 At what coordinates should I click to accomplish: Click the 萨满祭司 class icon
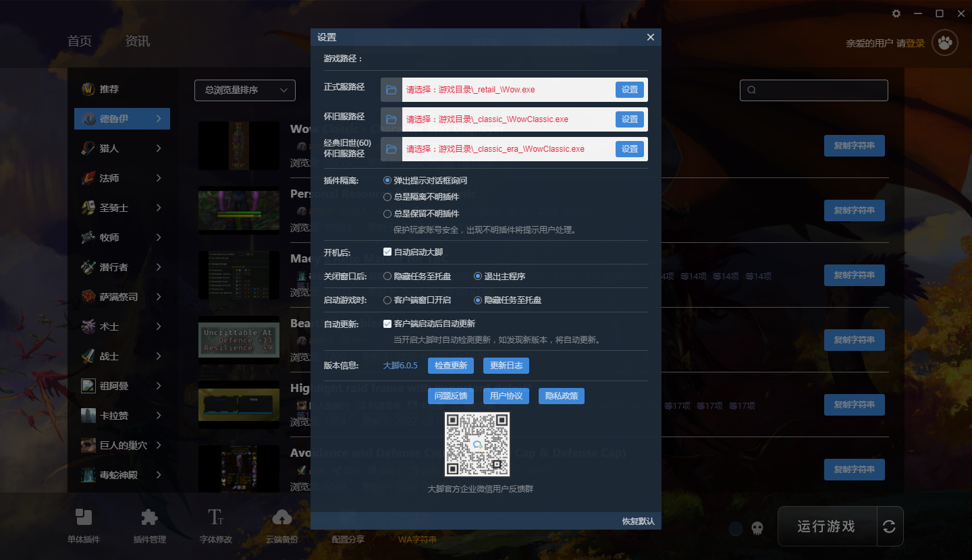click(x=88, y=297)
